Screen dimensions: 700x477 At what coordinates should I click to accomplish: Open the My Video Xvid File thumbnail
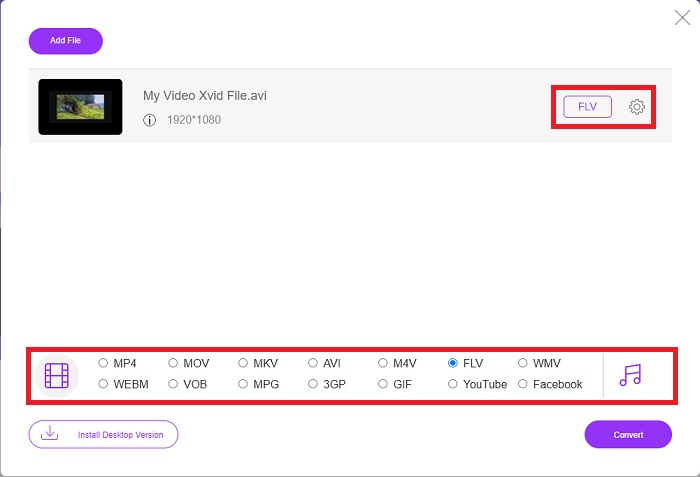pos(80,107)
